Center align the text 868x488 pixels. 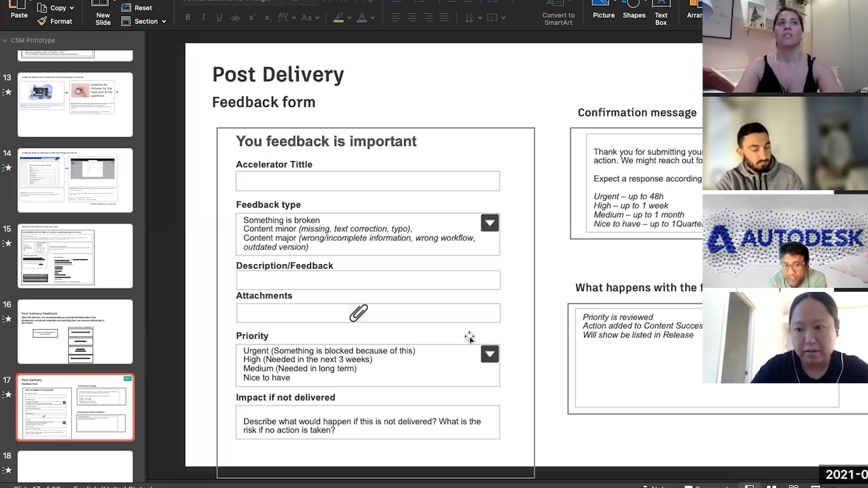coord(412,17)
